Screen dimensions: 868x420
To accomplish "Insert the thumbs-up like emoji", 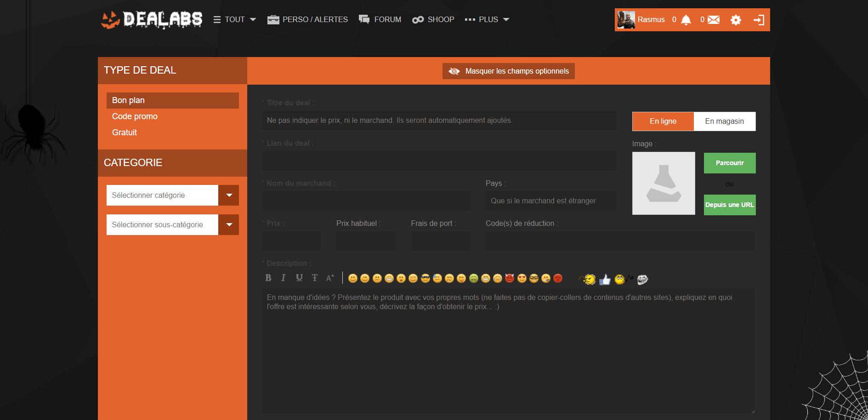I will click(605, 279).
